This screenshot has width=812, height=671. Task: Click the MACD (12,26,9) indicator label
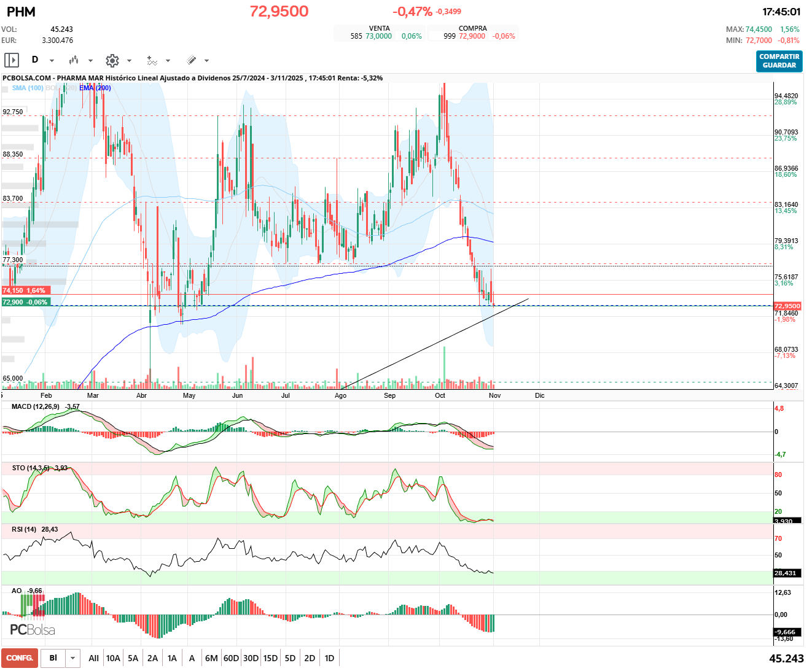36,406
